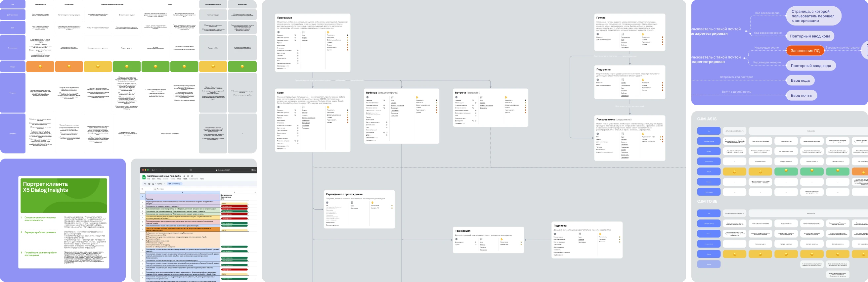Open the File menu in Sheets
The width and height of the screenshot is (868, 282).
click(149, 179)
